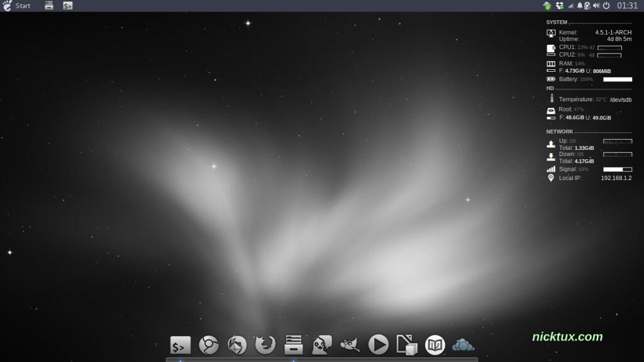
Task: Open Dropbox tray icon
Action: [559, 6]
